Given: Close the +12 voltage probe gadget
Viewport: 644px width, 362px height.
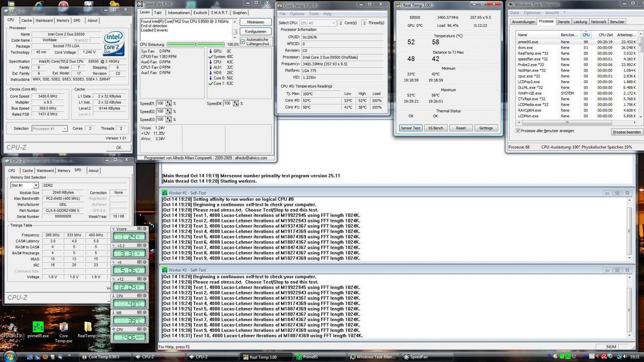Looking at the screenshot, I should [x=145, y=279].
